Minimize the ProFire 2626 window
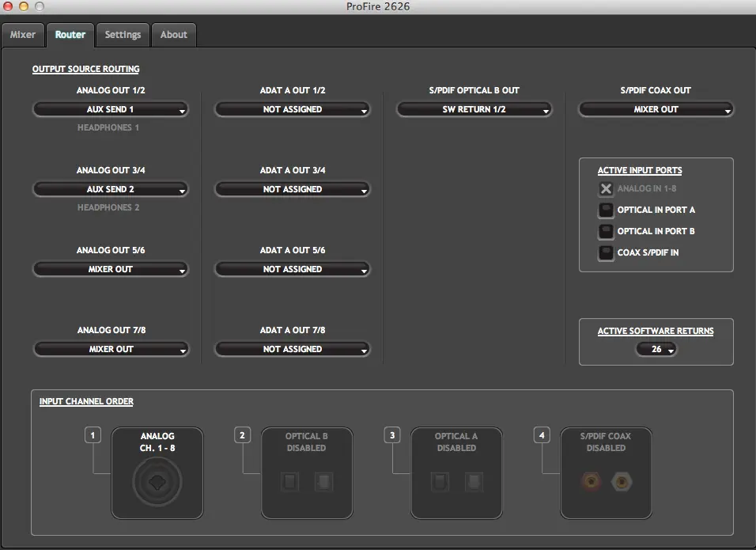This screenshot has width=756, height=550. point(24,6)
